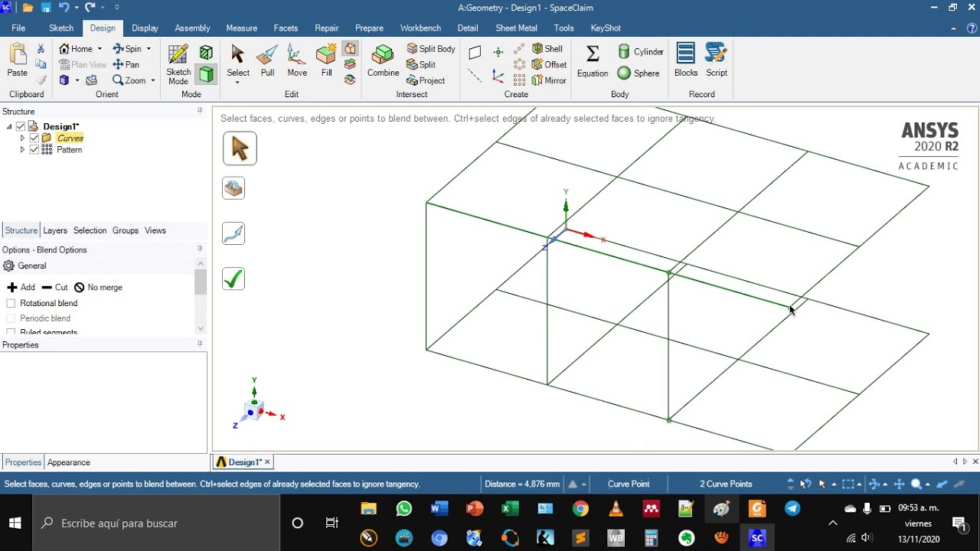Click the Paste clipboard tool
This screenshot has width=980, height=551.
[x=17, y=60]
